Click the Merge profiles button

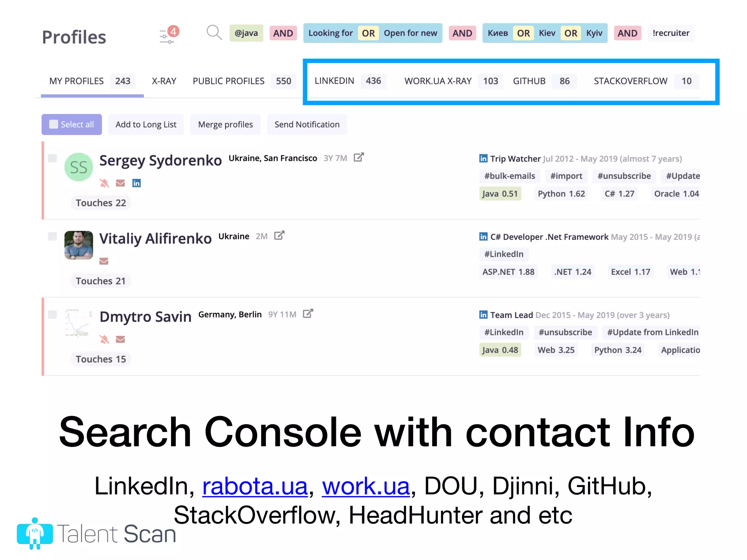click(225, 125)
